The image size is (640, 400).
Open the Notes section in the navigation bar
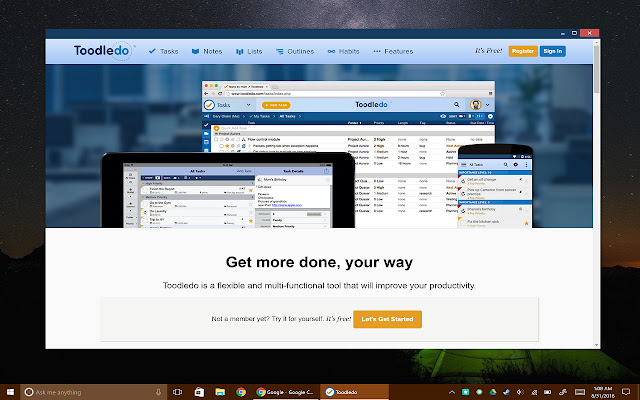point(207,51)
